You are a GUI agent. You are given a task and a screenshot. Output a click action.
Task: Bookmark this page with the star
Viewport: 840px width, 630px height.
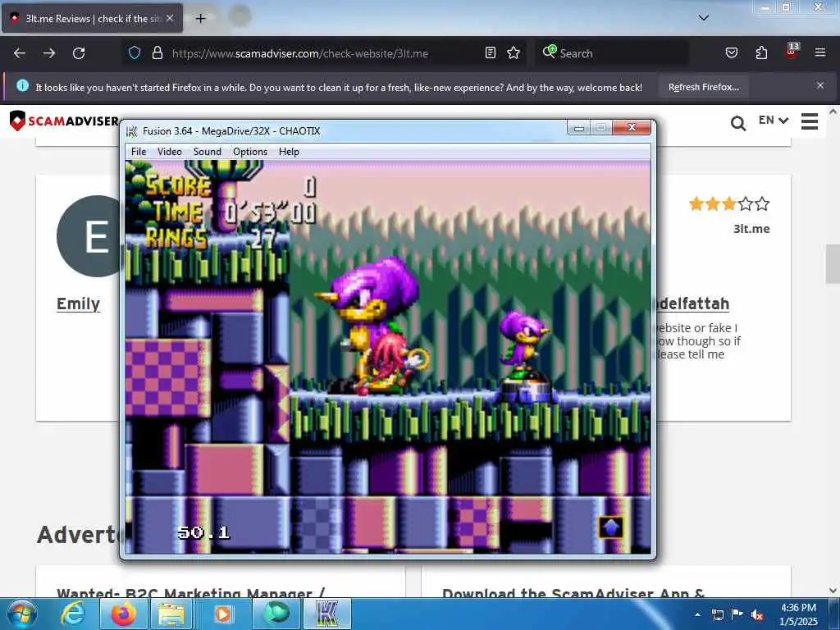click(514, 52)
